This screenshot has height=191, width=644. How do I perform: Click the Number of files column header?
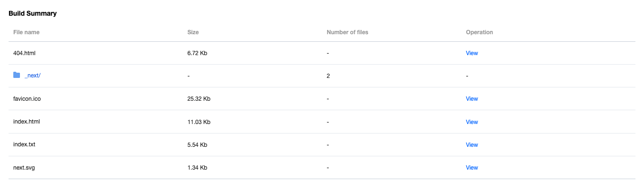pos(347,32)
